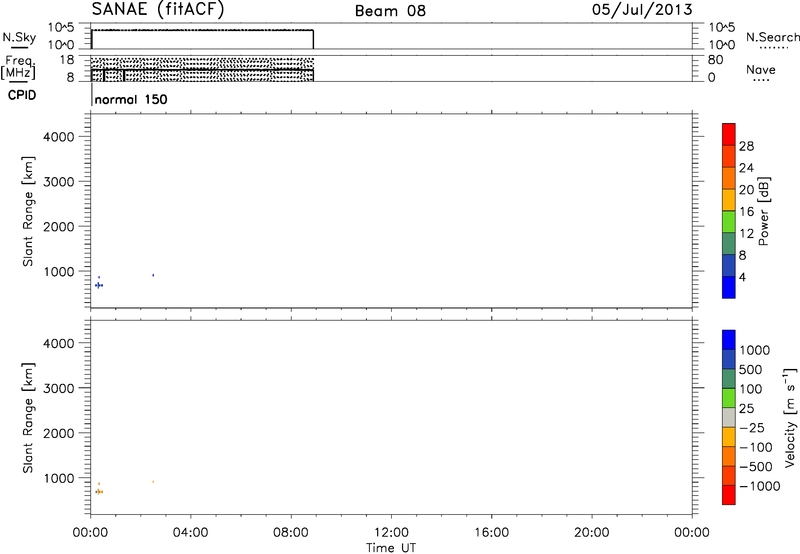This screenshot has height=554, width=800.
Task: Click the 500 label on Velocity colorbar
Action: click(x=751, y=370)
